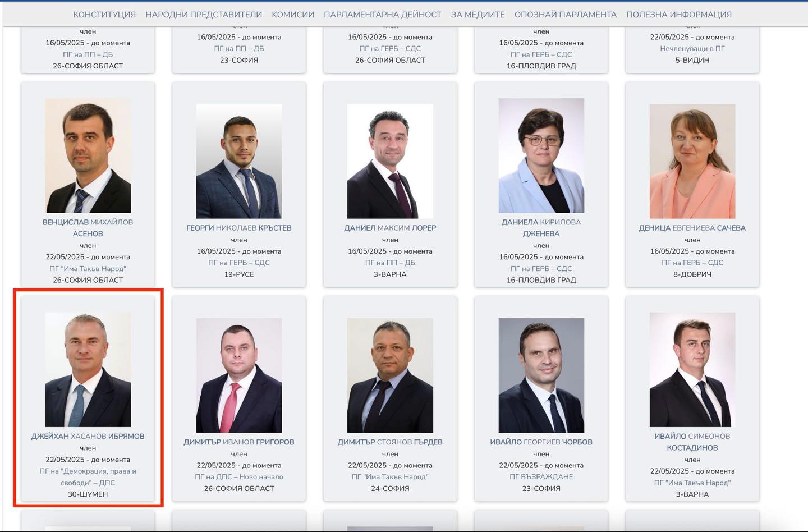Go to ЗА МЕДИИТЕ section
This screenshot has height=532, width=808.
click(x=478, y=15)
